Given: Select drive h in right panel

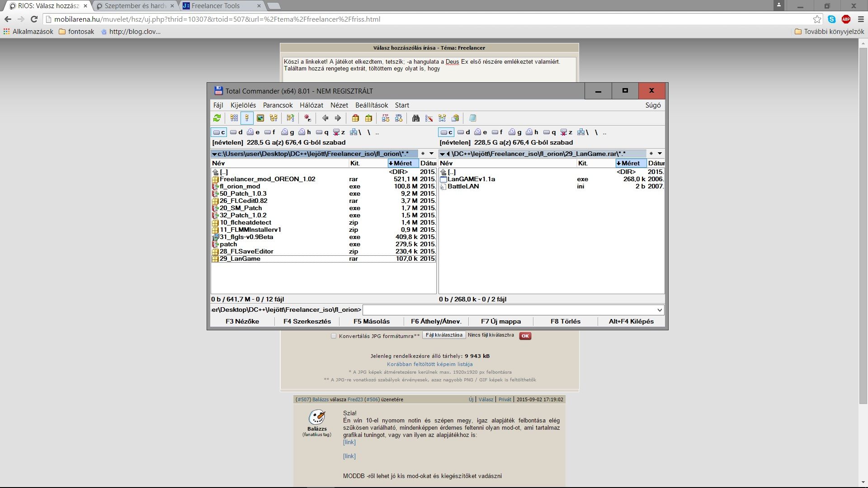Looking at the screenshot, I should [532, 132].
